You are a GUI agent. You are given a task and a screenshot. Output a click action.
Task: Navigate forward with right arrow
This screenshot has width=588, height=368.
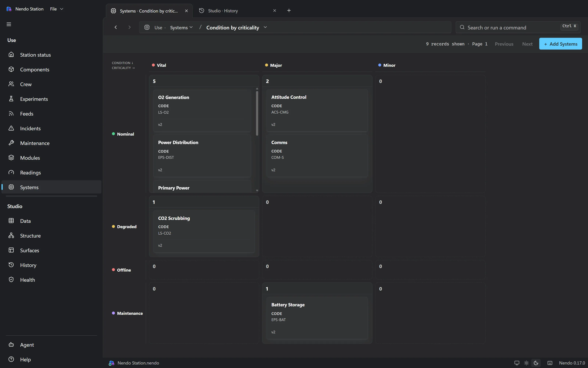pos(130,27)
